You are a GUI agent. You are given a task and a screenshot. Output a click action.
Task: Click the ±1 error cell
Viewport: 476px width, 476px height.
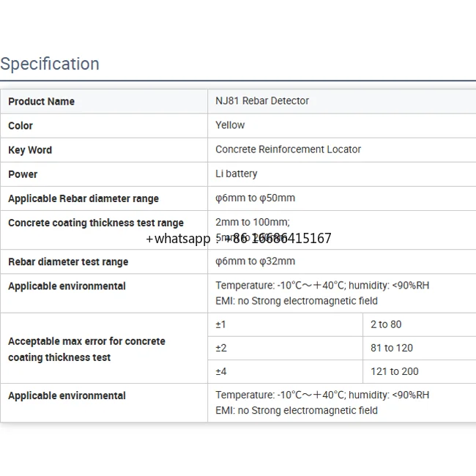[221, 324]
